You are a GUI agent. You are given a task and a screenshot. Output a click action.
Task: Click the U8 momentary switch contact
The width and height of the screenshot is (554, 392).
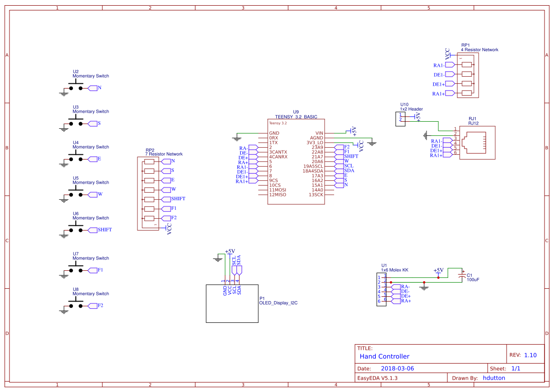(76, 304)
